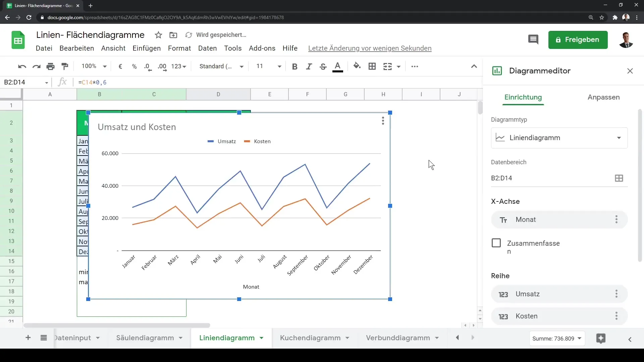Image resolution: width=644 pixels, height=362 pixels.
Task: Enable the Zusammenfassen checkbox
Action: [x=496, y=243]
